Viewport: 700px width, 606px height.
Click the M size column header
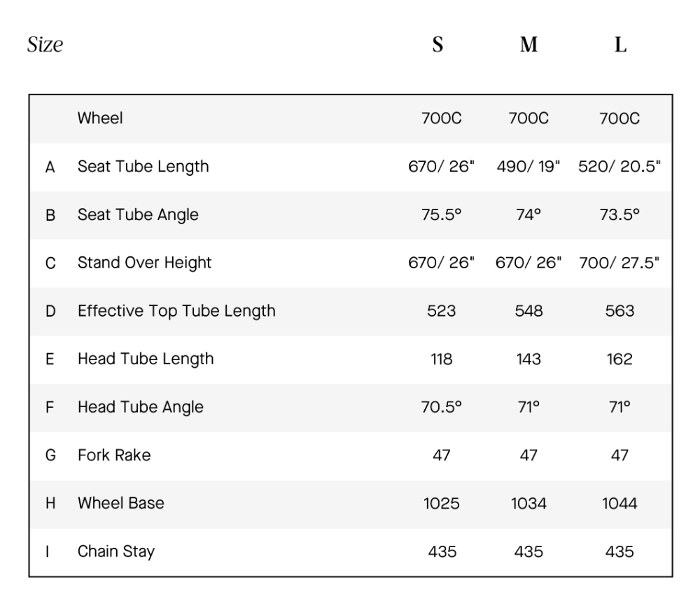point(529,46)
